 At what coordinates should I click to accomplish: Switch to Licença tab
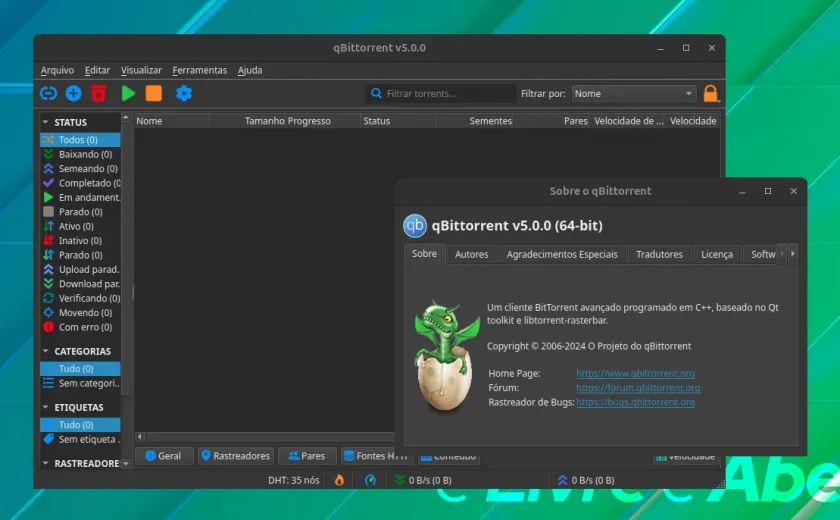(x=717, y=254)
